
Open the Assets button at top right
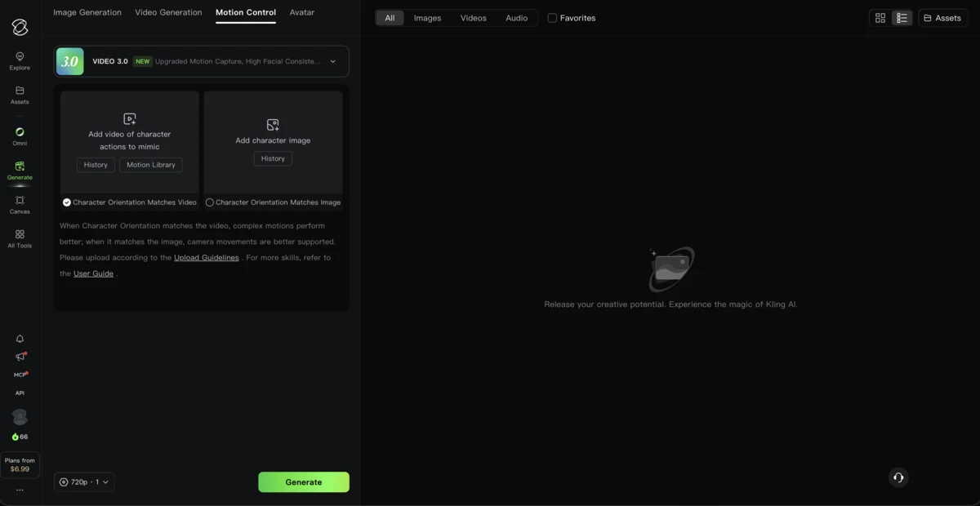click(x=943, y=18)
